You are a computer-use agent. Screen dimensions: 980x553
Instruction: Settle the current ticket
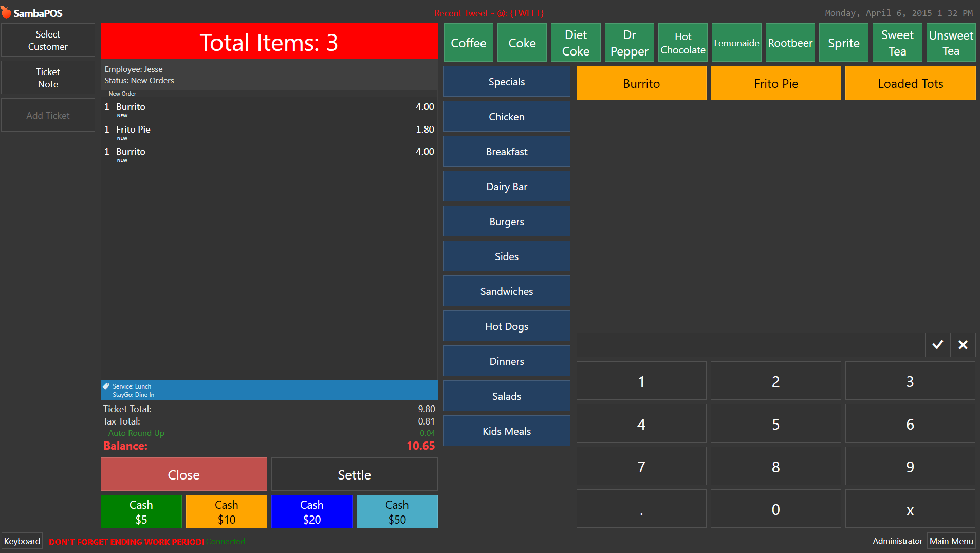pyautogui.click(x=354, y=474)
